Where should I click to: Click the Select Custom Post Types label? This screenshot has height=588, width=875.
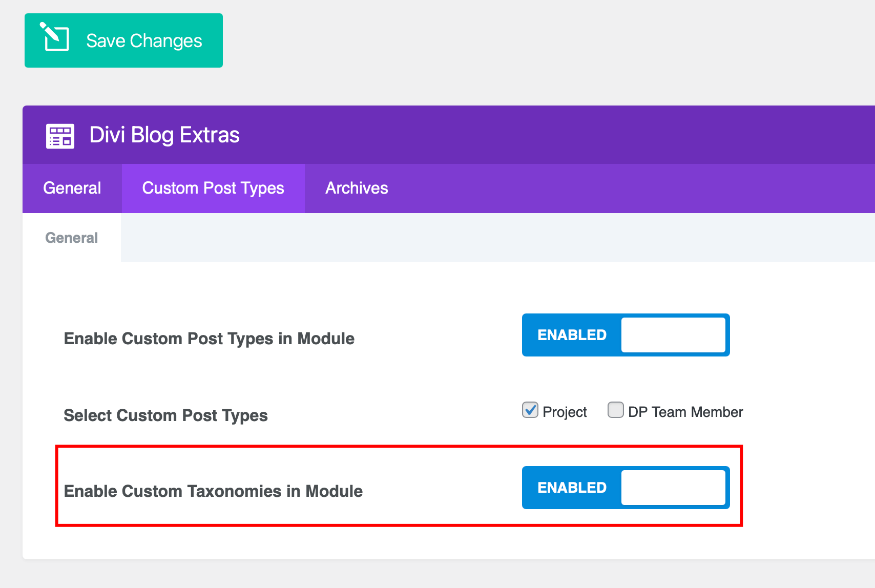[x=165, y=415]
